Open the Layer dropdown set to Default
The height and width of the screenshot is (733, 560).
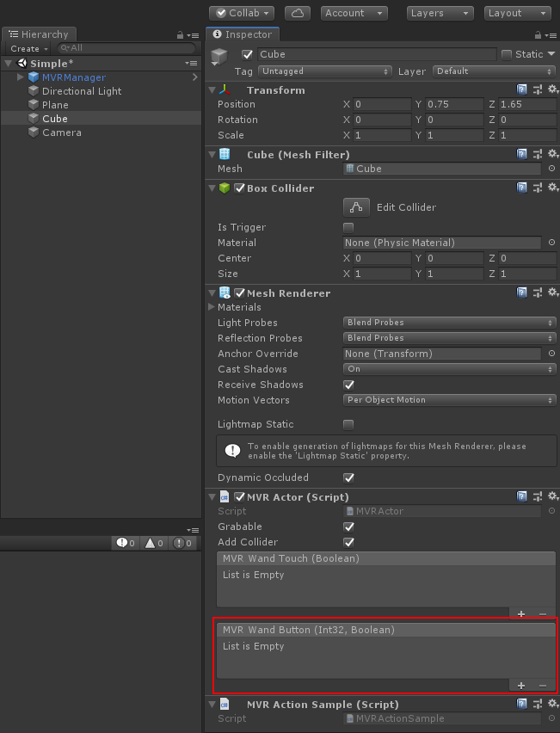click(x=494, y=71)
